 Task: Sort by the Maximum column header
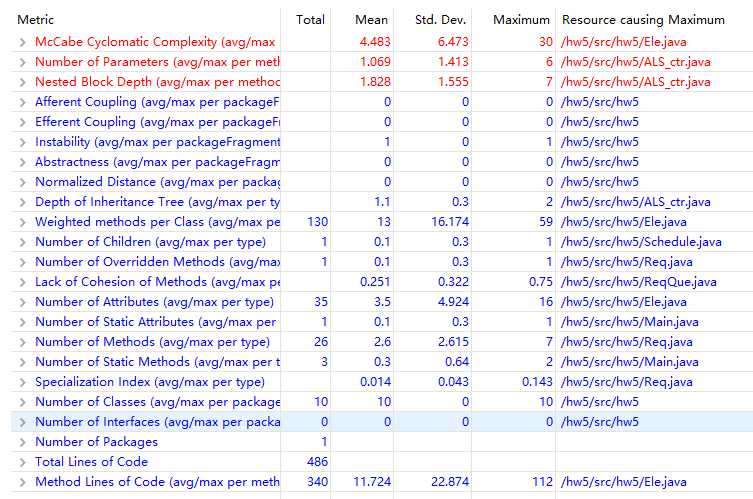click(521, 20)
